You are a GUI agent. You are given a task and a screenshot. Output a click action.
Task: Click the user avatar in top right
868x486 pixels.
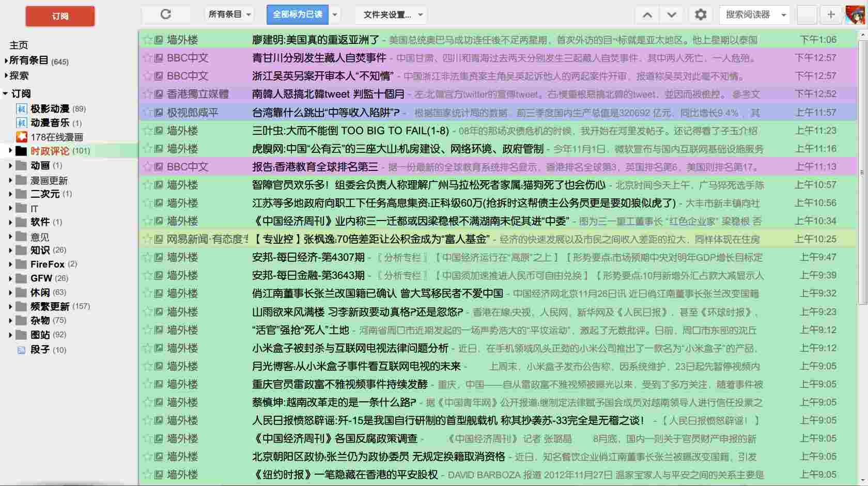[x=856, y=14]
